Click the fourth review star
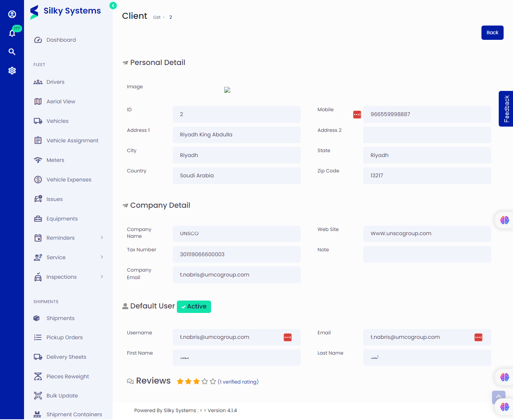Viewport: 513px width, 420px height. click(205, 382)
